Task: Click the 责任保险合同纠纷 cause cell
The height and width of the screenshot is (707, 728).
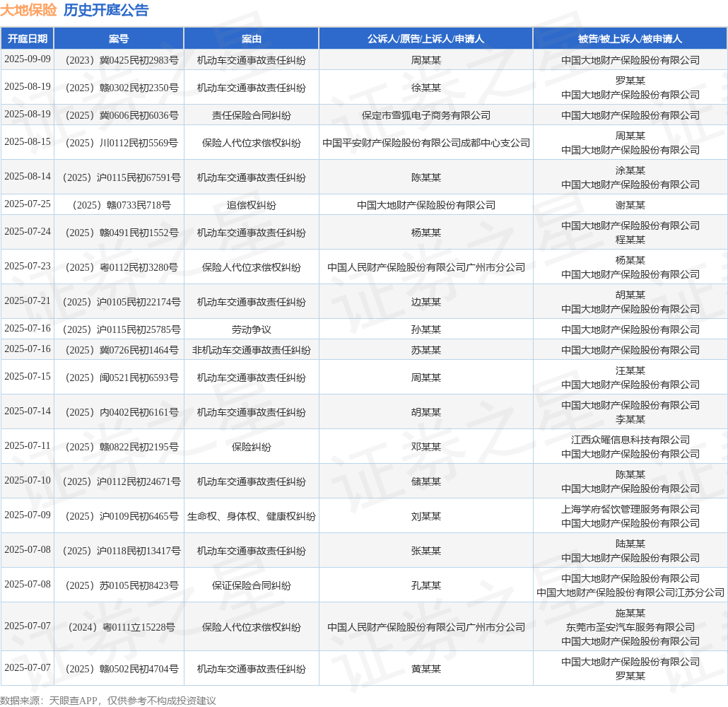Action: (x=251, y=115)
